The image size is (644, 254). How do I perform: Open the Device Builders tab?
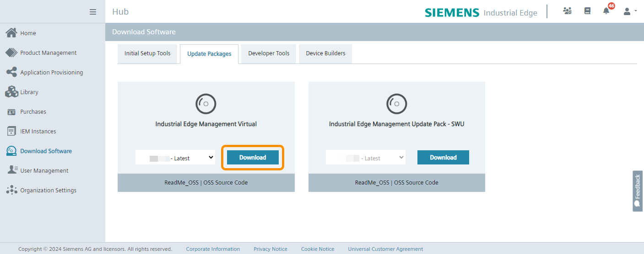[x=325, y=53]
